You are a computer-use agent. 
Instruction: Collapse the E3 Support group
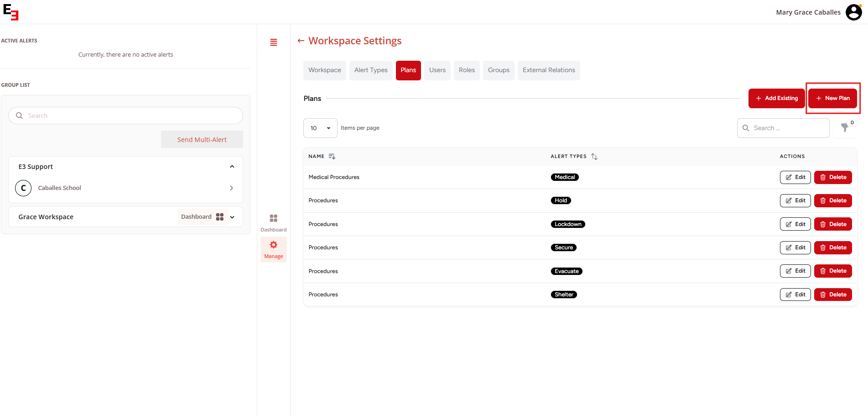click(232, 167)
